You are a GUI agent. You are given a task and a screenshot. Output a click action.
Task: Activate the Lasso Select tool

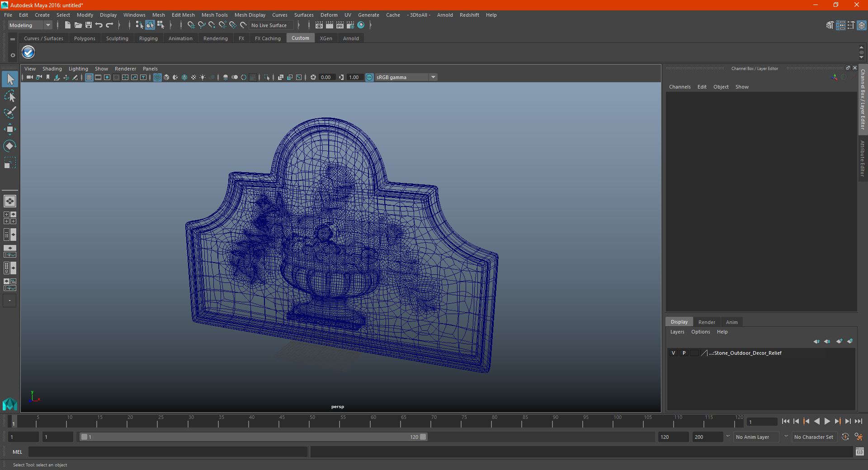10,96
